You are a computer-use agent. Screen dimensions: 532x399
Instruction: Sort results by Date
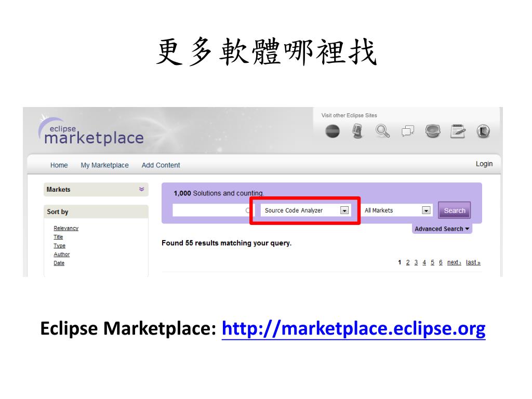click(x=59, y=263)
